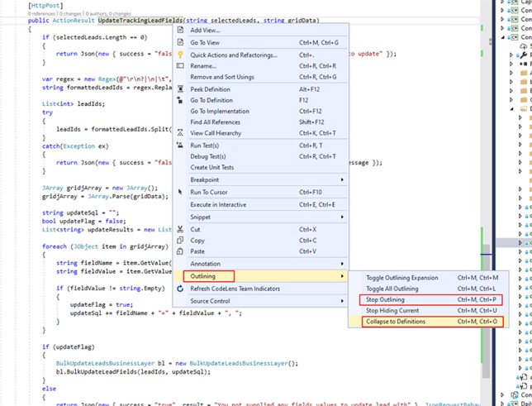Click the Run Test(s) flask icon
Screen dimensions: 532x406
click(x=181, y=145)
